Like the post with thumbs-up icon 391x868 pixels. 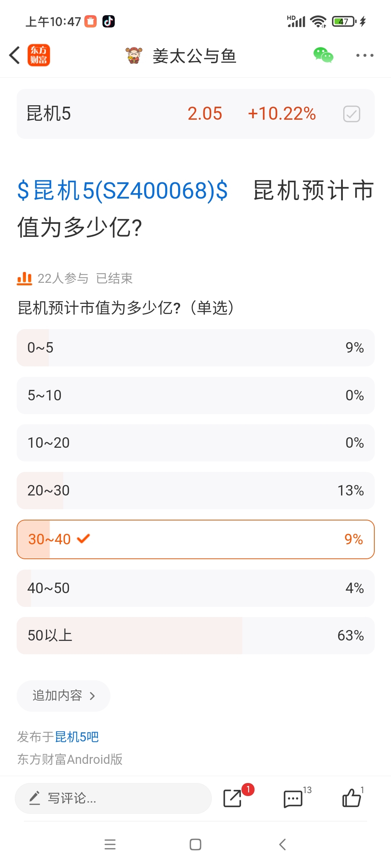(352, 798)
